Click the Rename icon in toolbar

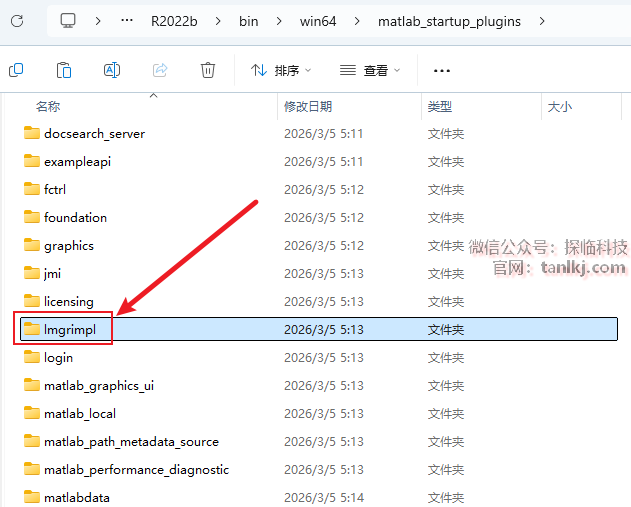(112, 70)
